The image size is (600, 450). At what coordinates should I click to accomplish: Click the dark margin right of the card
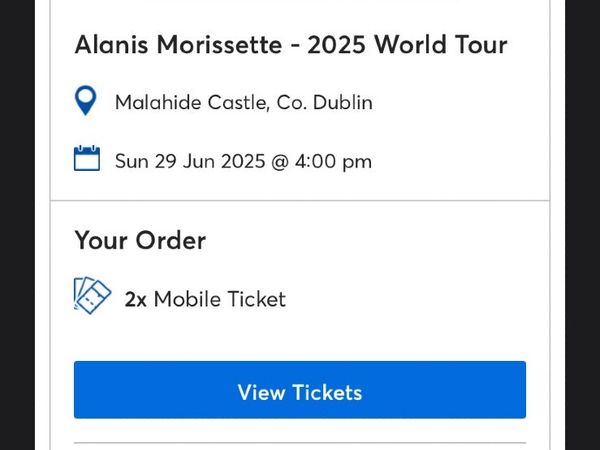582,225
